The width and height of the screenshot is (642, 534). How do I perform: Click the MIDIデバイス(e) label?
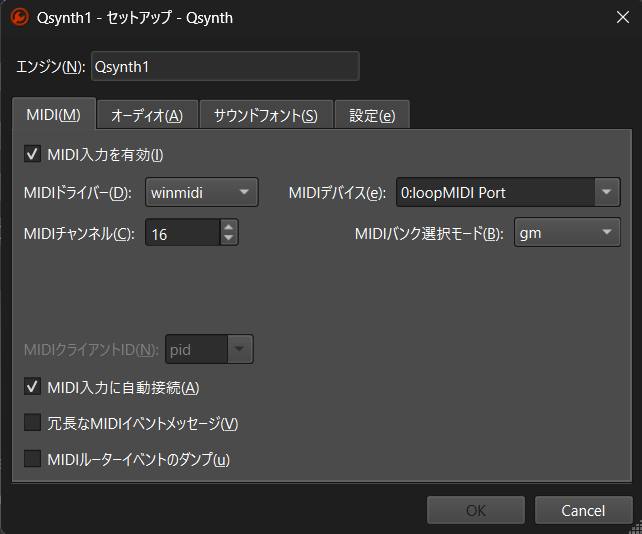click(x=337, y=193)
